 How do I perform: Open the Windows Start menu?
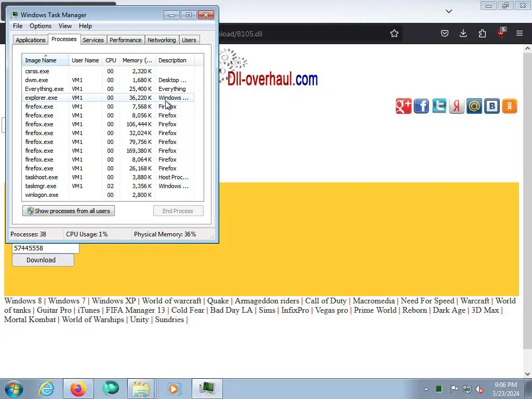click(14, 389)
